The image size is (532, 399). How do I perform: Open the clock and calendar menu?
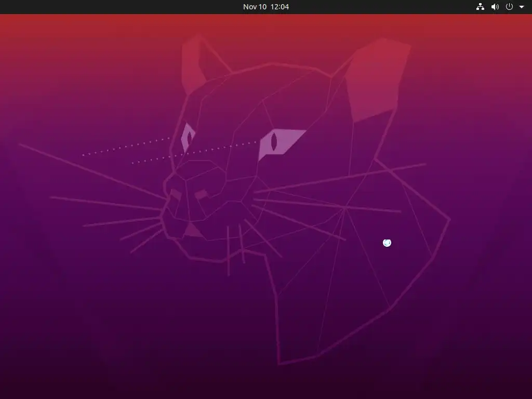pos(265,7)
